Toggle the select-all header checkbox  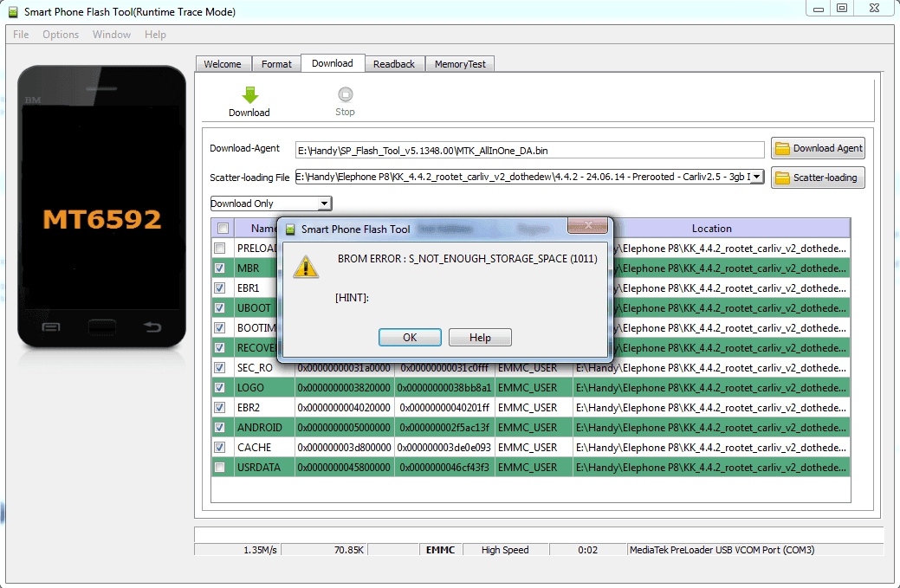tap(223, 229)
